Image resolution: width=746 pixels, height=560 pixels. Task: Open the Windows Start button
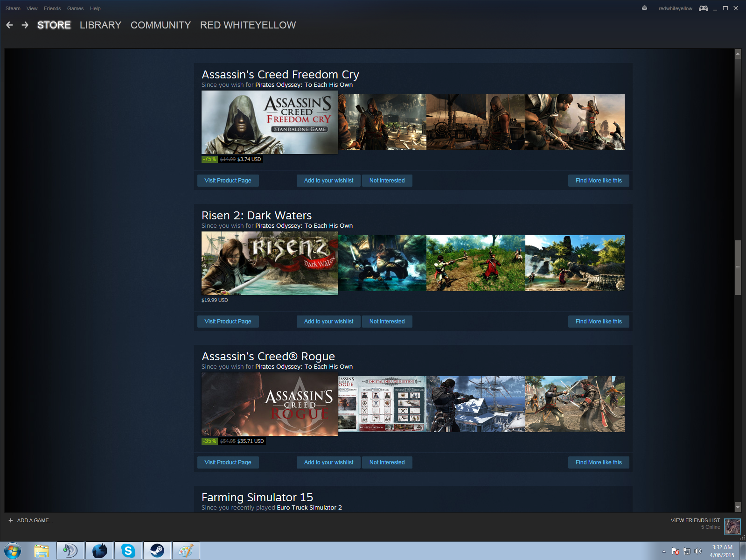[13, 551]
